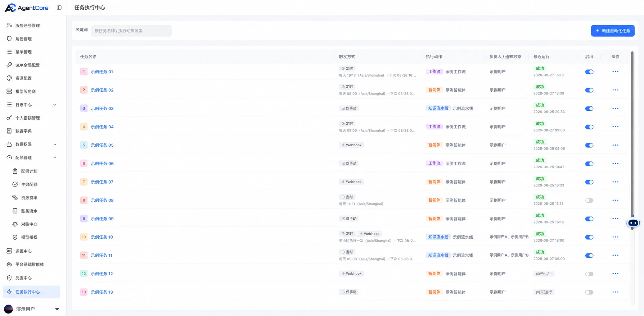Enable the toggle for 示例任务 08
Viewport: 644px width, 316px height.
589,201
